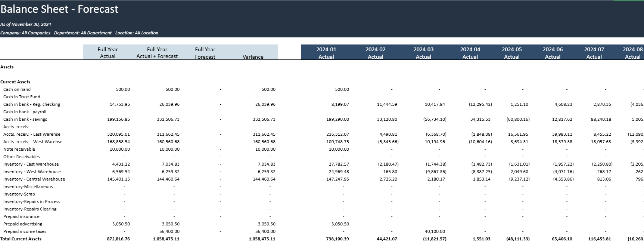Select the Full Year Actual + Forecast header
The image size is (644, 246).
(x=157, y=53)
